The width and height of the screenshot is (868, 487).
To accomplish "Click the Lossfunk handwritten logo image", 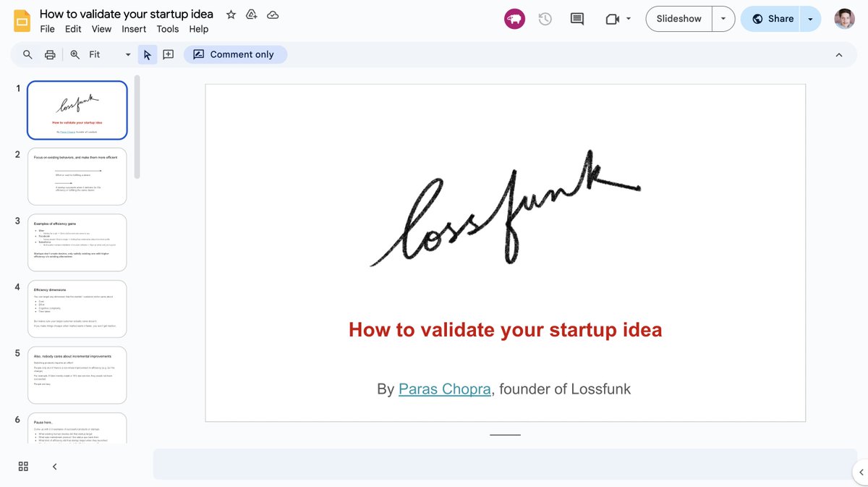I will click(505, 208).
